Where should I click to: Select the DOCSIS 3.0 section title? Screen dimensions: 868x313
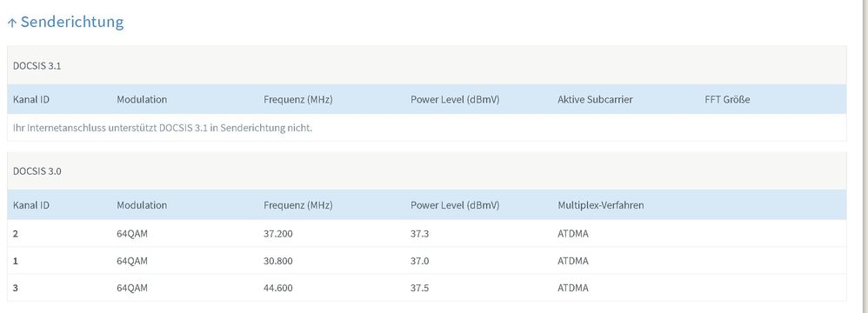tap(37, 171)
